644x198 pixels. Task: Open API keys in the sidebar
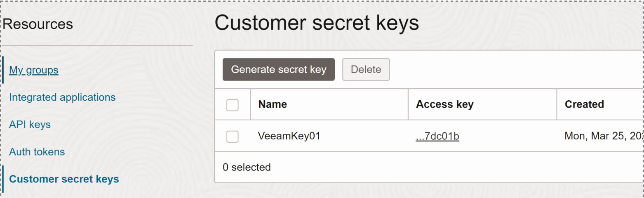(x=30, y=125)
